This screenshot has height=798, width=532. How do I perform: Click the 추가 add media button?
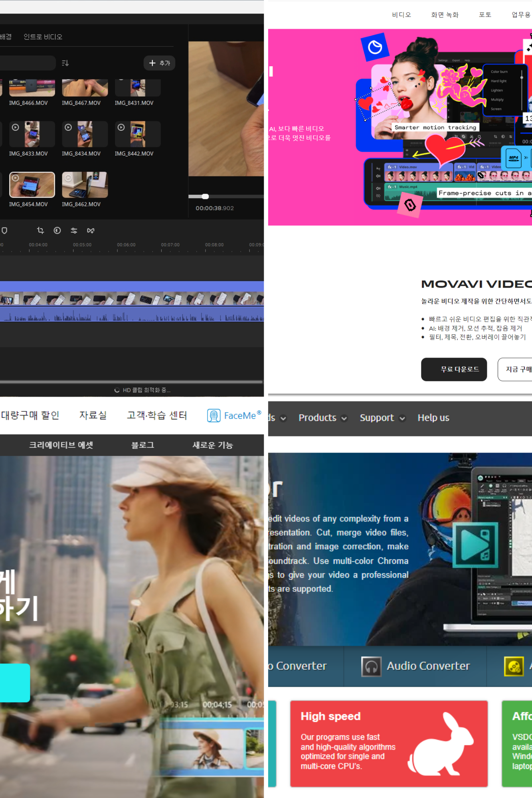tap(159, 63)
